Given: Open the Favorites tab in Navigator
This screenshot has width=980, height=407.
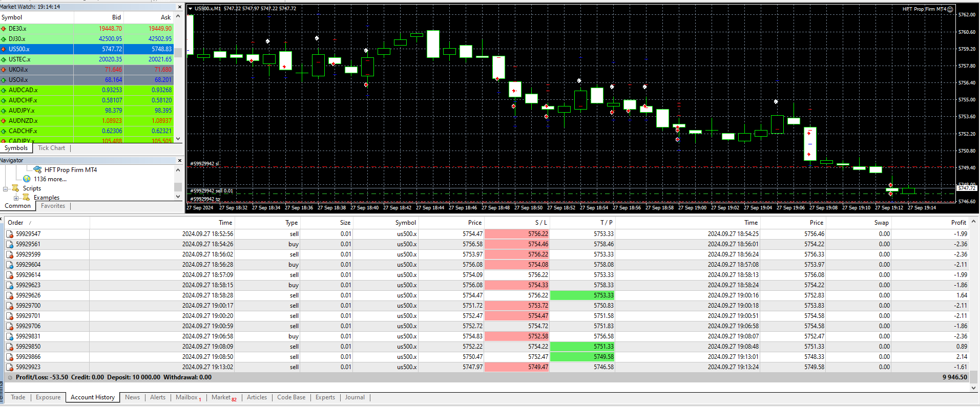Looking at the screenshot, I should [53, 206].
